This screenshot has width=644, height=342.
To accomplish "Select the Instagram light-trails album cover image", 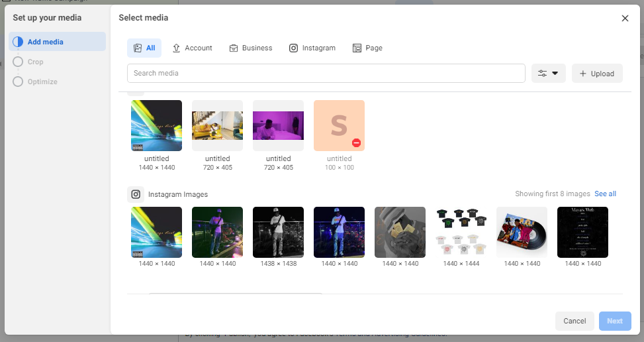I will point(156,232).
